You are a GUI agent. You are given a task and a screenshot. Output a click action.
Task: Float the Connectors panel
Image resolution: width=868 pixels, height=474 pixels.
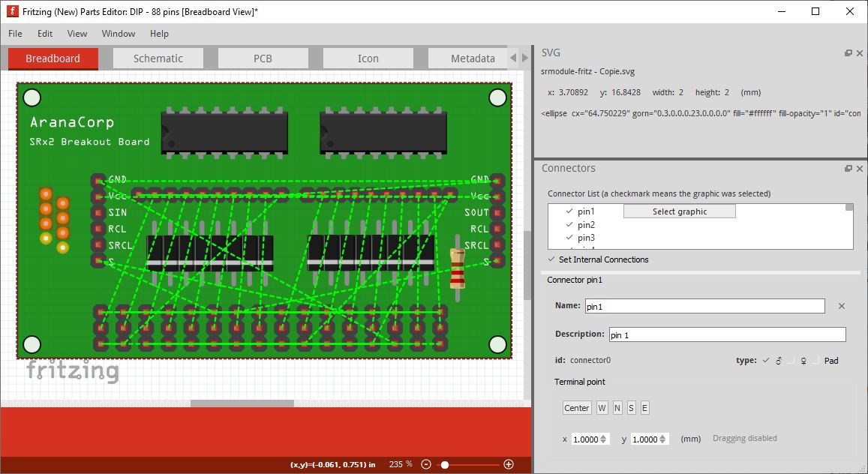pyautogui.click(x=848, y=169)
